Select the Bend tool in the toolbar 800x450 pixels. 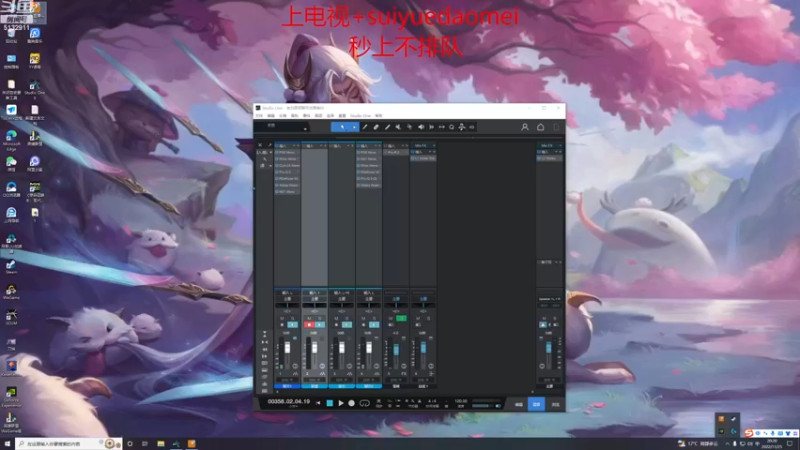point(409,127)
